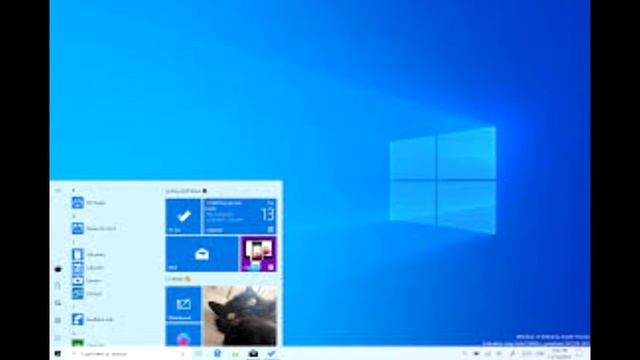Open the To Do checkmark tile

point(183,216)
